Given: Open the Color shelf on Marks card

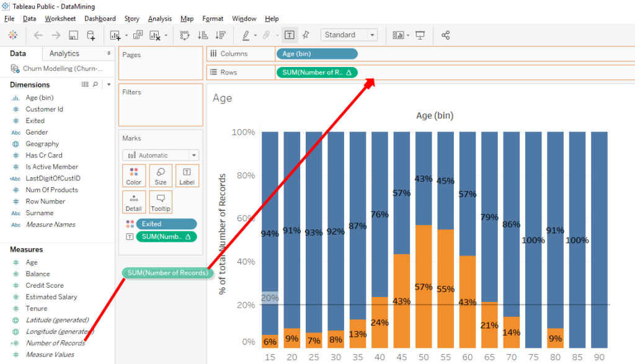Looking at the screenshot, I should point(134,175).
